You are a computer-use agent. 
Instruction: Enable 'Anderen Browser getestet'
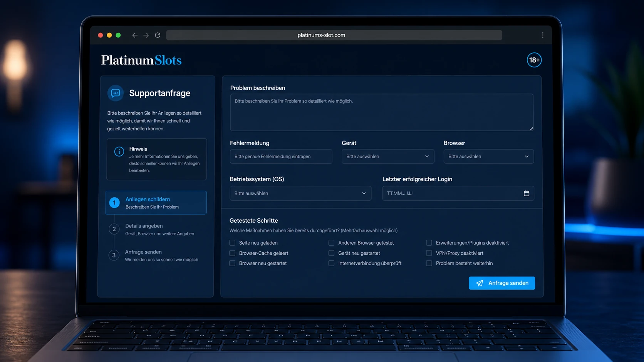[331, 243]
